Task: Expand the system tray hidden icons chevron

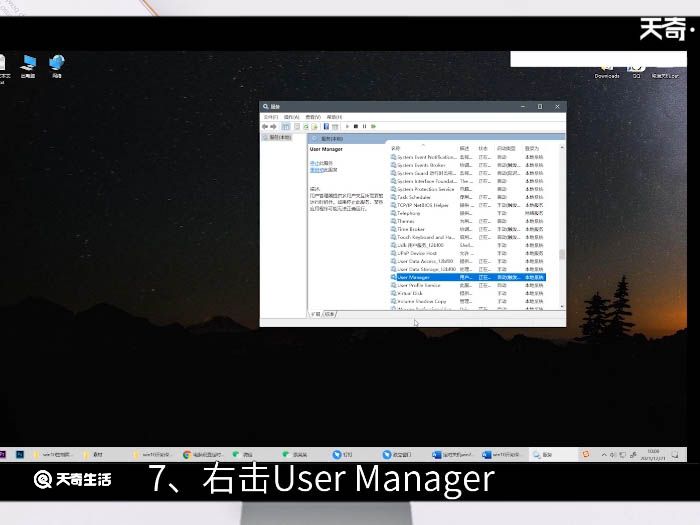Action: click(x=604, y=454)
